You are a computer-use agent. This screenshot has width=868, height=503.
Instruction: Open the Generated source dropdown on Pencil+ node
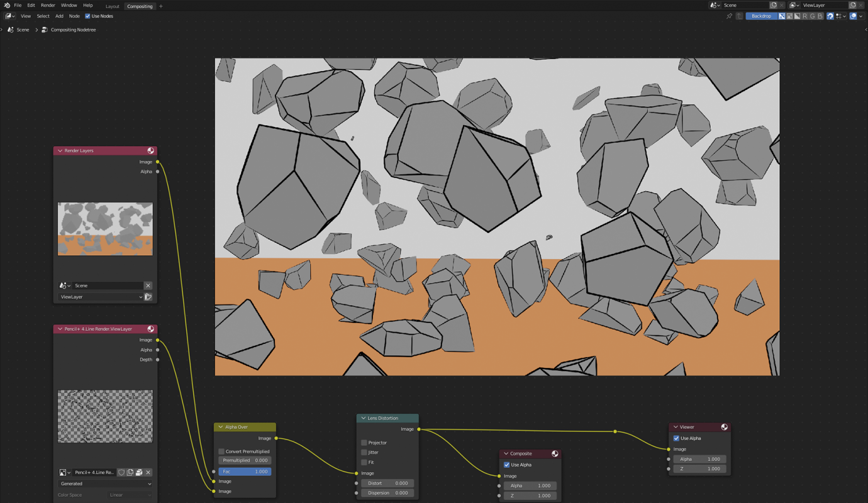(105, 484)
